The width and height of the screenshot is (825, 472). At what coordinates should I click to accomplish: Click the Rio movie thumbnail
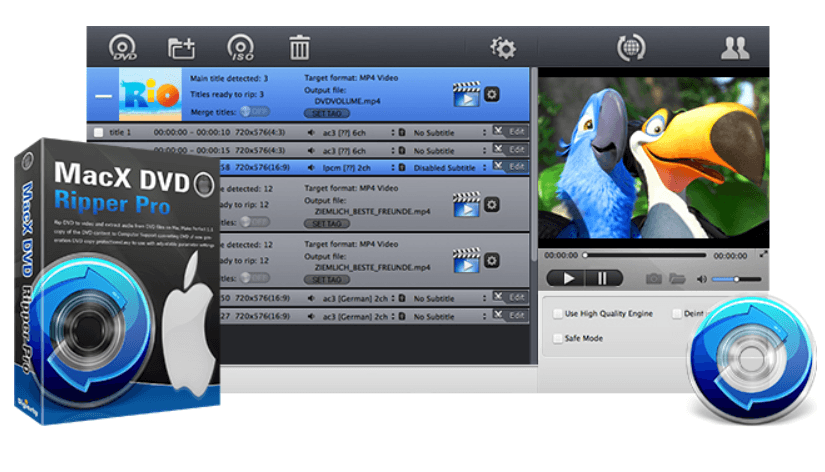click(x=150, y=94)
